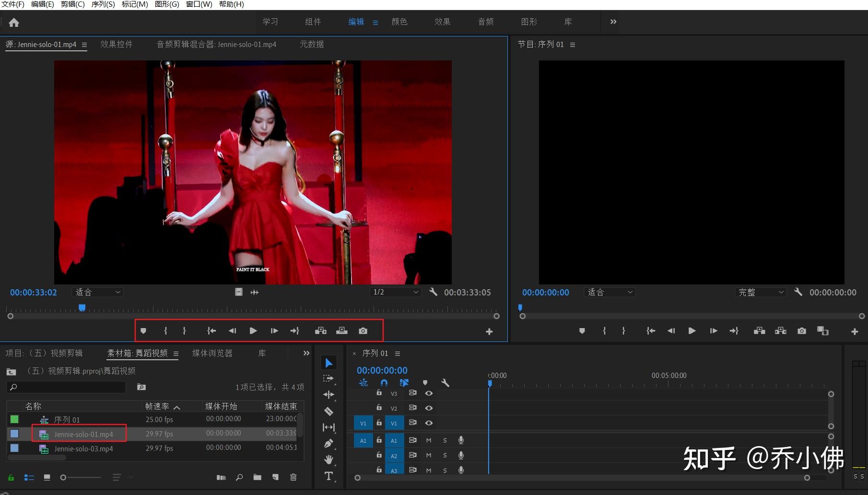
Task: Go to In point in Source monitor
Action: (x=211, y=331)
